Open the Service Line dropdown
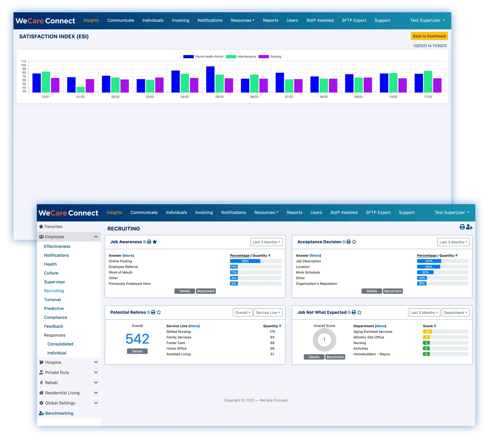The image size is (491, 448). pos(268,312)
